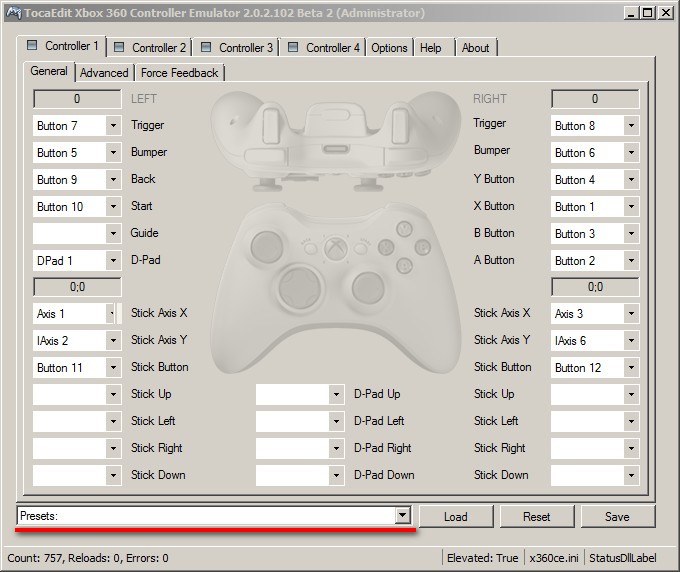Maximize the emulator window
Screen dimensions: 680x572
click(x=647, y=13)
